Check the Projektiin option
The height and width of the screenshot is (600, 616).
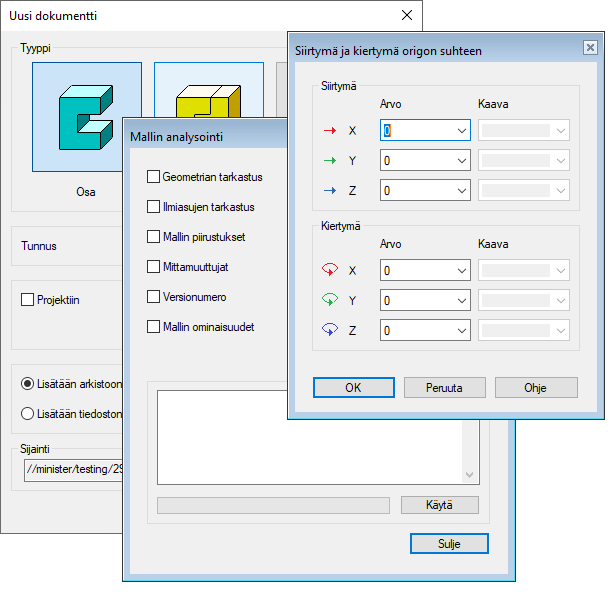click(28, 299)
